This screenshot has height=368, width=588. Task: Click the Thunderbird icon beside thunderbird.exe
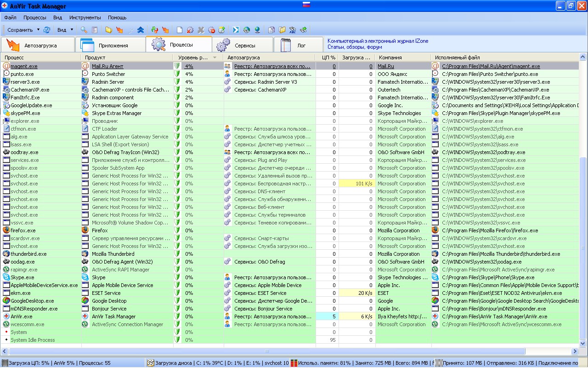coord(6,254)
